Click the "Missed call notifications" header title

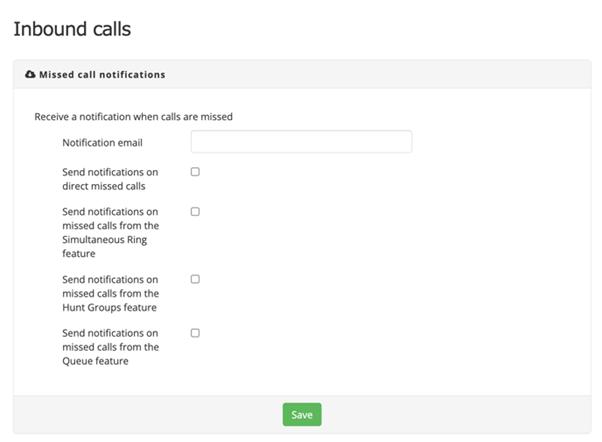tap(102, 75)
